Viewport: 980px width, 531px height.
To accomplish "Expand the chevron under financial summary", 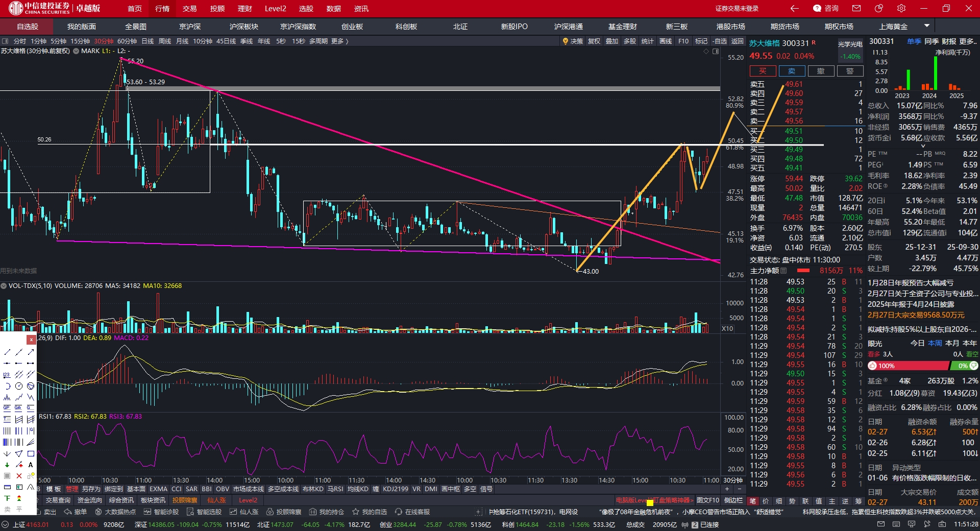I will pyautogui.click(x=922, y=146).
